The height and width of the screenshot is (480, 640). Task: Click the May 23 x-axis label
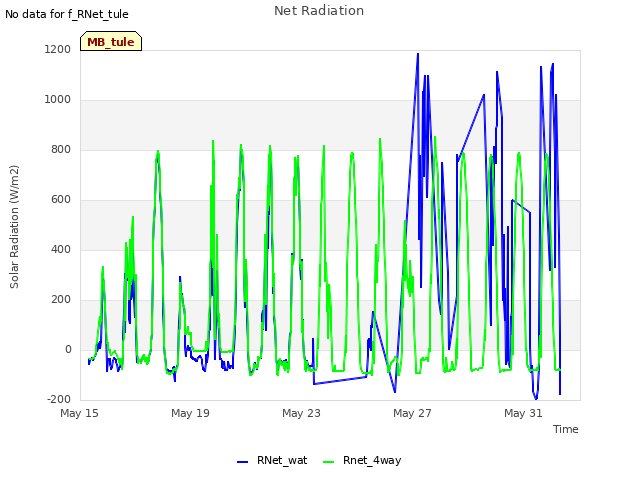click(x=301, y=413)
